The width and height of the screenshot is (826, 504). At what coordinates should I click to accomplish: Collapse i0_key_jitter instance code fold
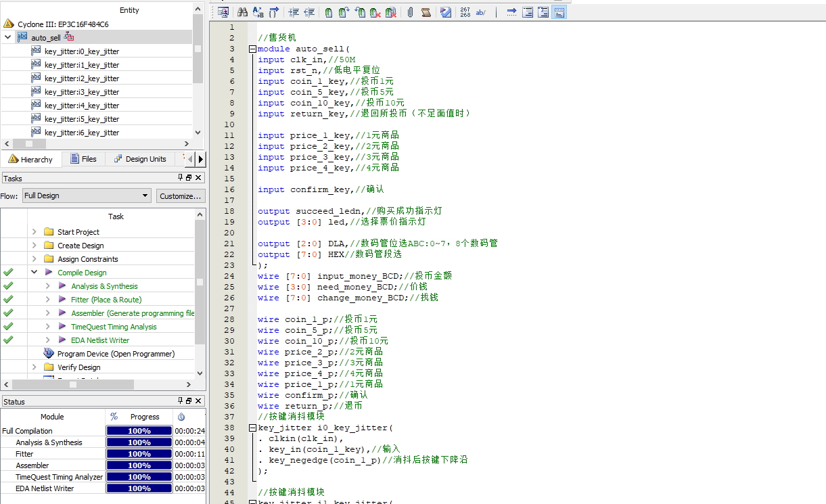click(x=252, y=428)
